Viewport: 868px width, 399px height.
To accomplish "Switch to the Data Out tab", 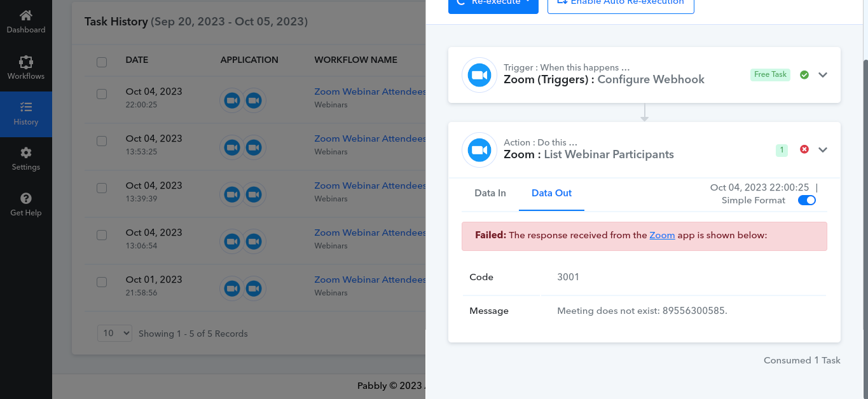I will click(x=551, y=193).
